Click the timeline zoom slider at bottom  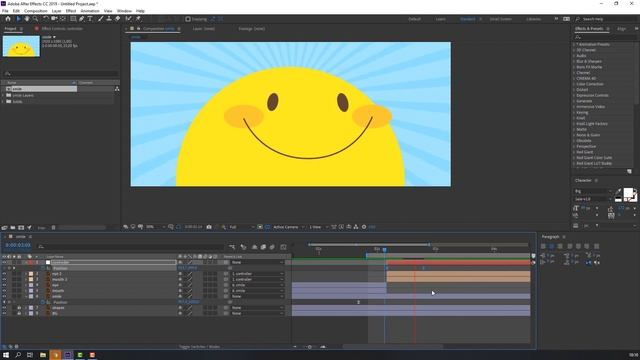pyautogui.click(x=309, y=347)
